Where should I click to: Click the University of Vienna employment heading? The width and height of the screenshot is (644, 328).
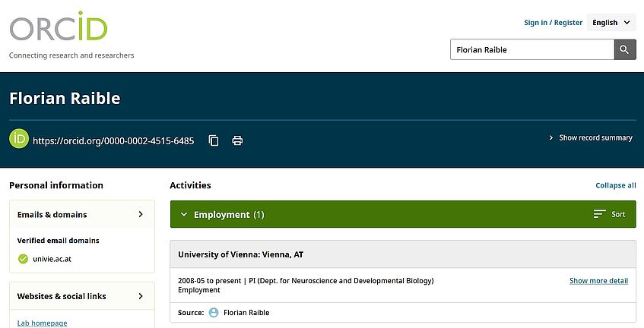241,254
